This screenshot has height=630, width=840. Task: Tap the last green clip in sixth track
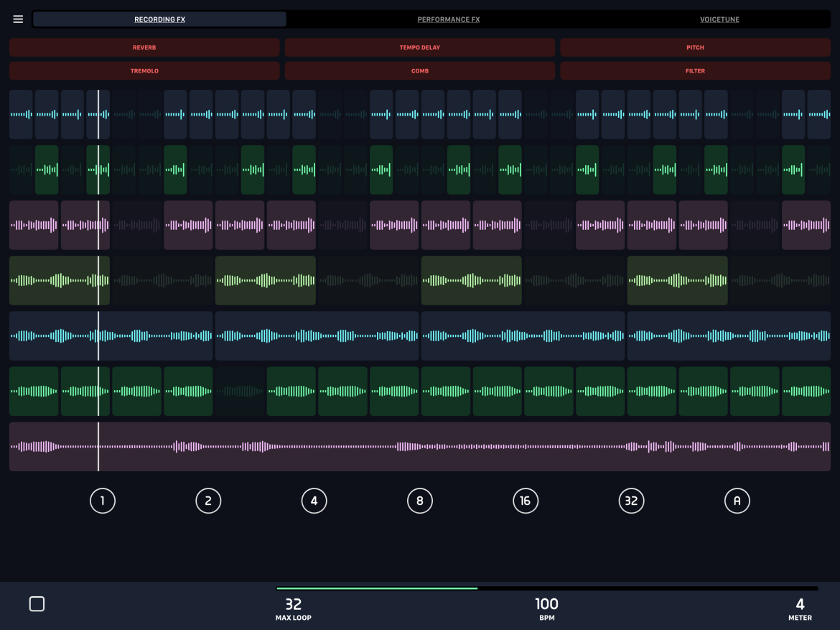click(806, 392)
